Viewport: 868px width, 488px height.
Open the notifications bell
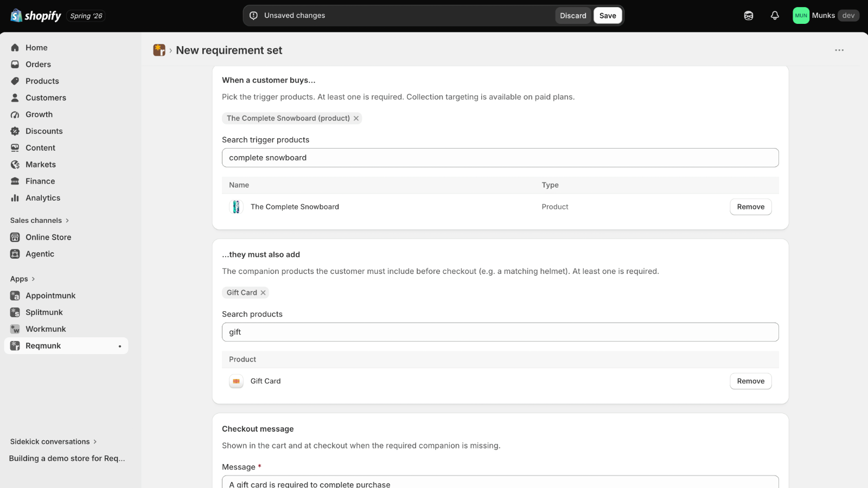(x=775, y=16)
